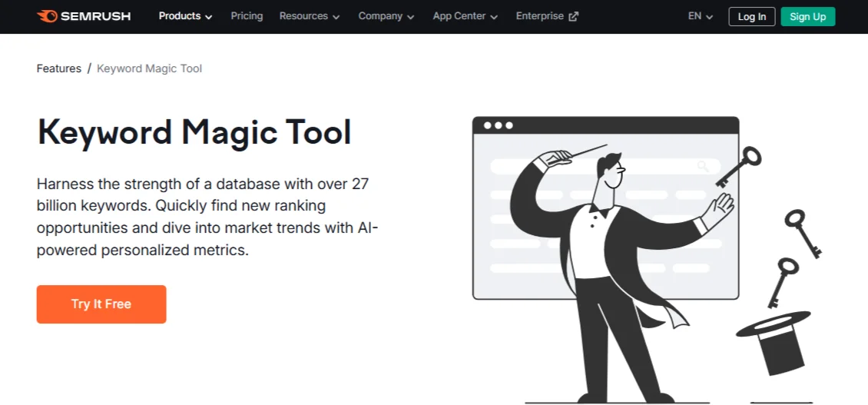The height and width of the screenshot is (405, 868).
Task: Click the magician illustration
Action: coord(646,260)
